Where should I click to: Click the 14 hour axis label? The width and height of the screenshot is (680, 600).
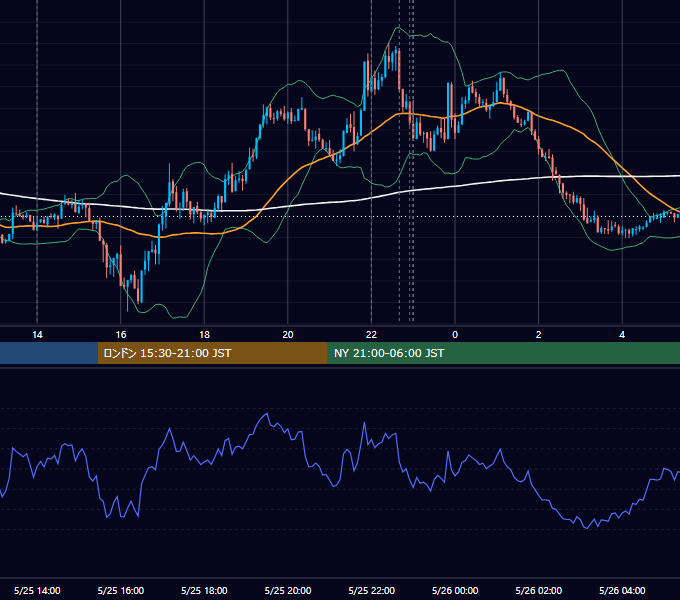[37, 335]
